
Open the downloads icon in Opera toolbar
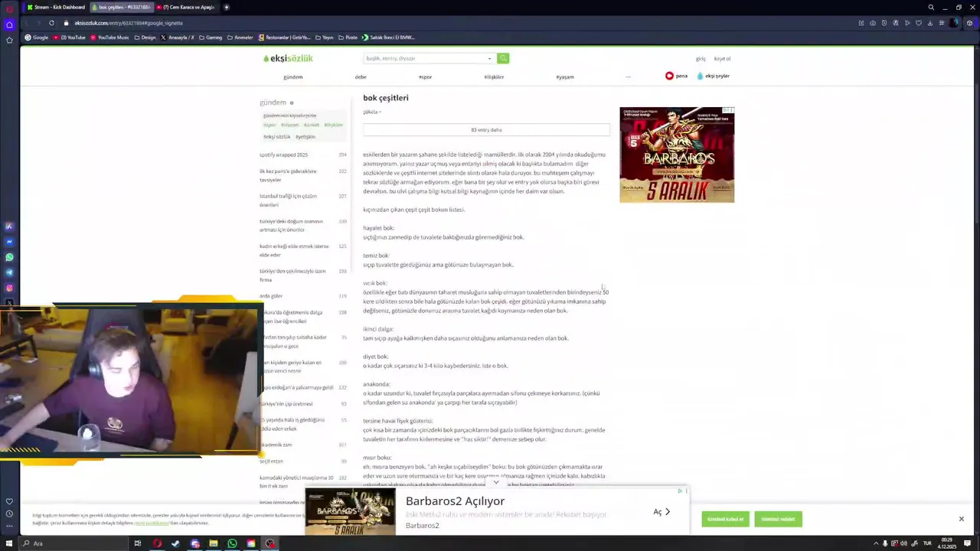pyautogui.click(x=930, y=23)
